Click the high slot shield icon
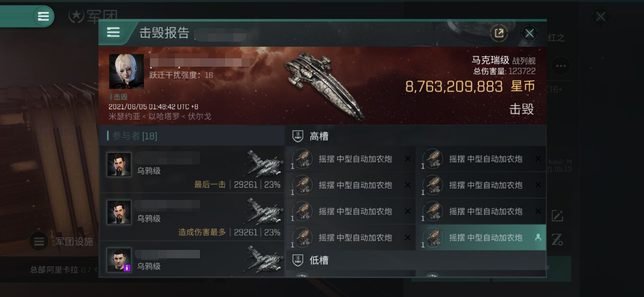Image resolution: width=644 pixels, height=297 pixels. (x=297, y=136)
